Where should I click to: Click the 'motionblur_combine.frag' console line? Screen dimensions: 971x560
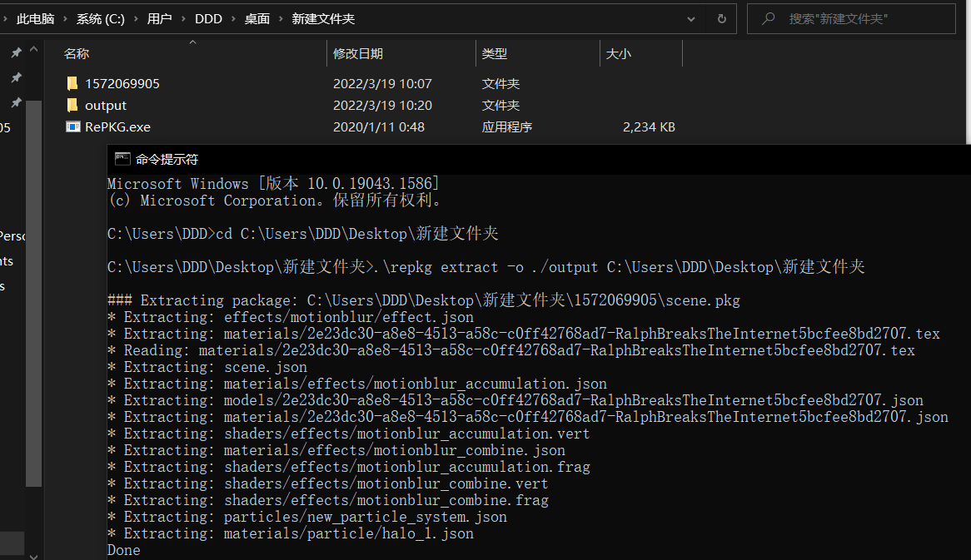click(327, 500)
